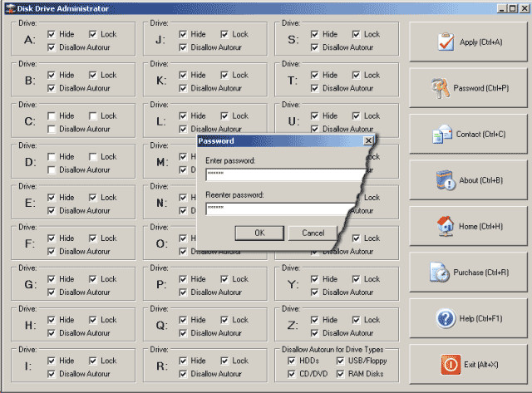Click the Help question mark icon
The image size is (532, 393).
point(445,317)
